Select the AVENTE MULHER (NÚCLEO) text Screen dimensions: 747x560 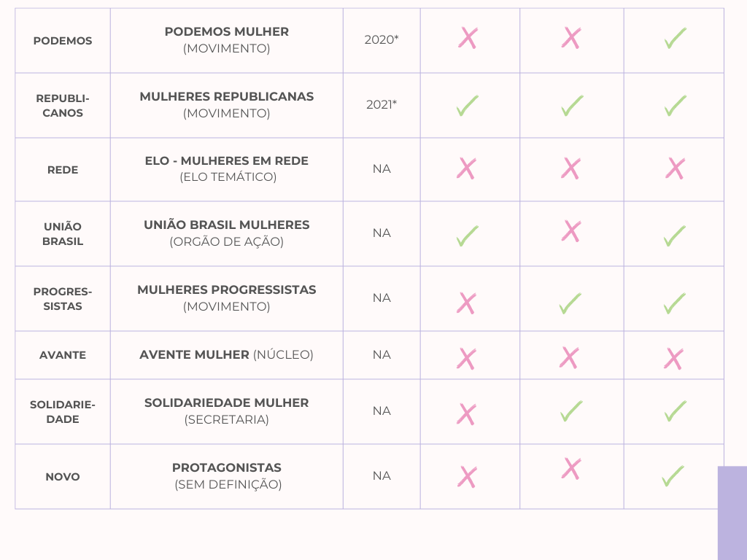point(227,355)
